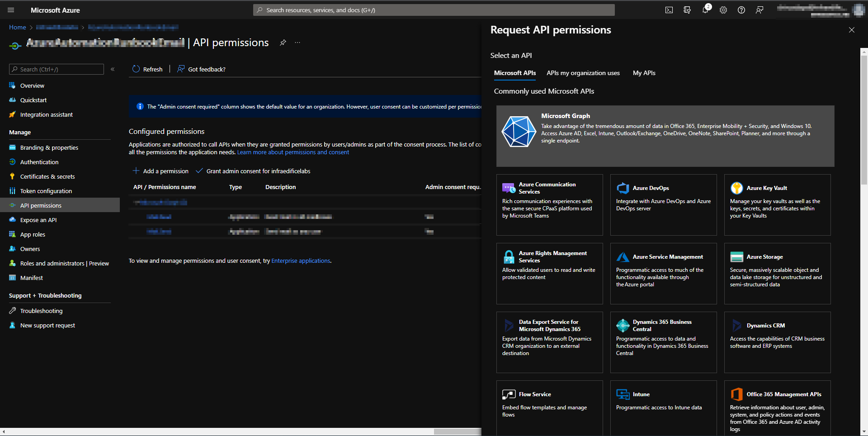
Task: Open portal settings gear
Action: click(723, 10)
